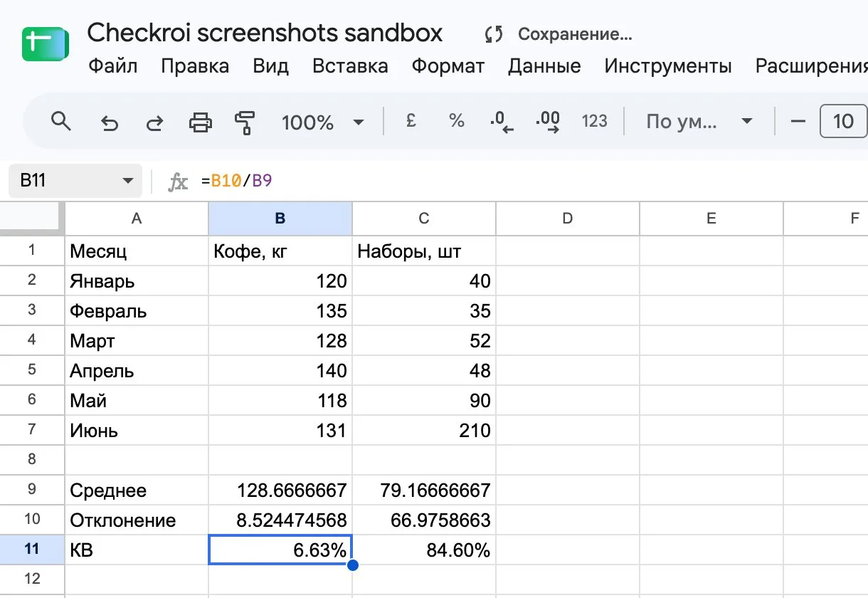Increase decimal places
The height and width of the screenshot is (598, 868).
(x=547, y=122)
